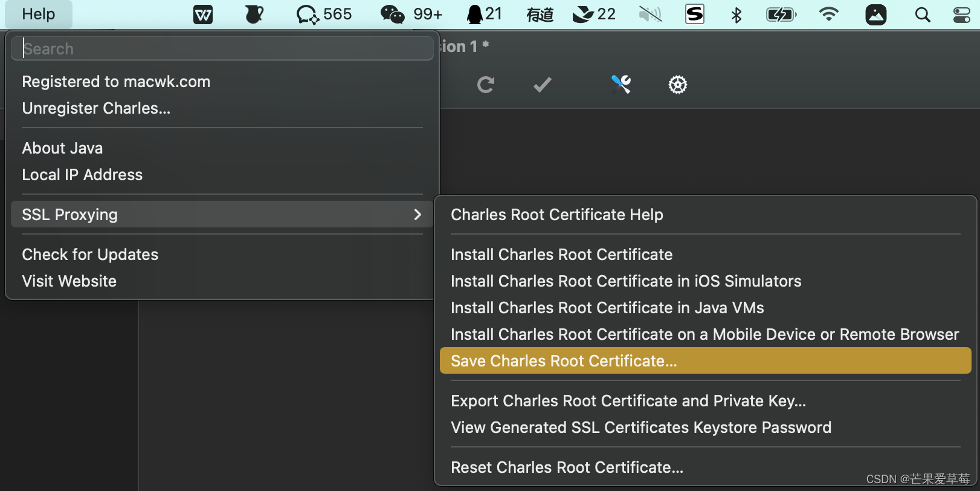Select Local IP Address menu item
The image size is (980, 491).
point(82,175)
